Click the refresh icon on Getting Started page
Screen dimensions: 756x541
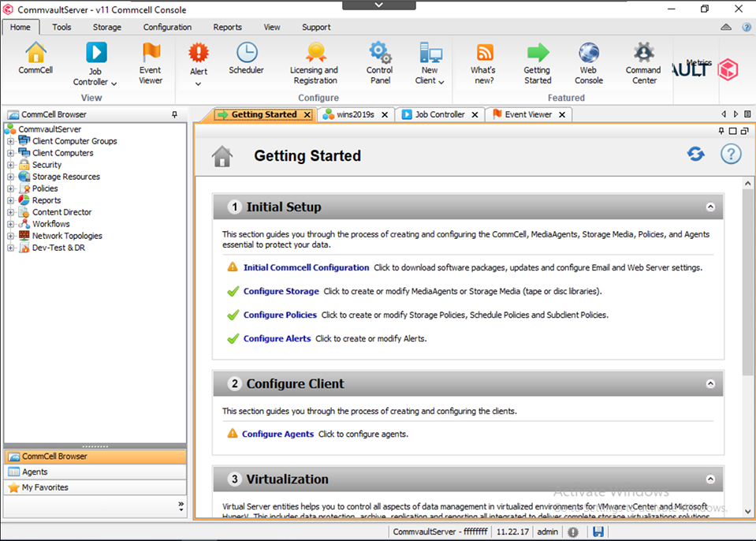click(x=696, y=155)
